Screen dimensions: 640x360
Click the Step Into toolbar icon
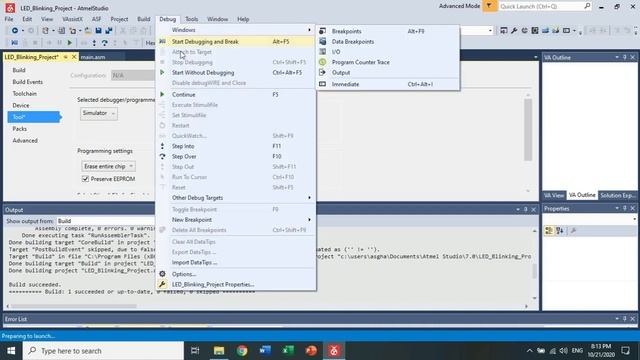[x=94, y=42]
